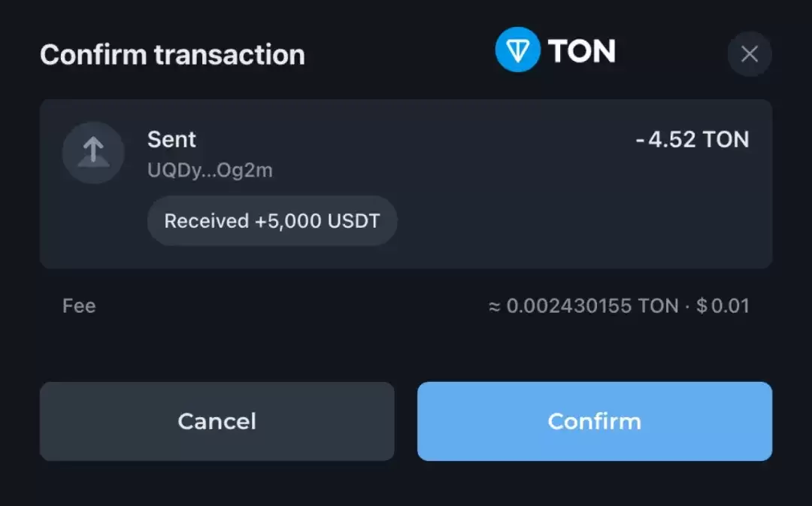
Task: Click the -4.52 TON sent amount
Action: tap(692, 139)
